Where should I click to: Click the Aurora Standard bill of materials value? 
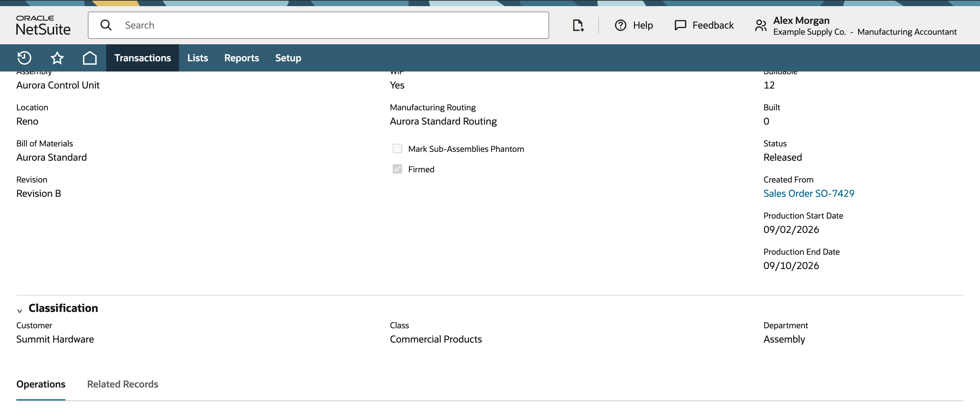click(51, 157)
